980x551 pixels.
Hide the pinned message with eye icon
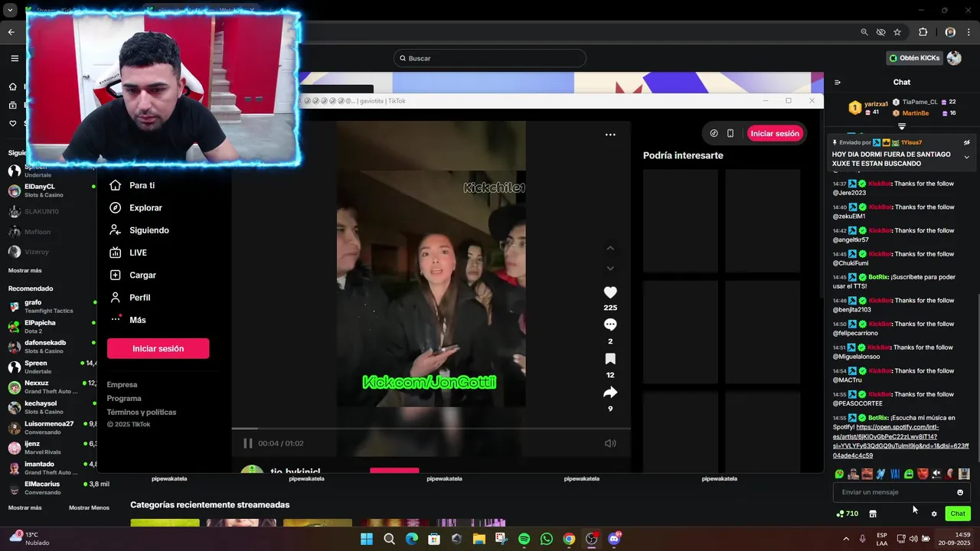[x=966, y=142]
